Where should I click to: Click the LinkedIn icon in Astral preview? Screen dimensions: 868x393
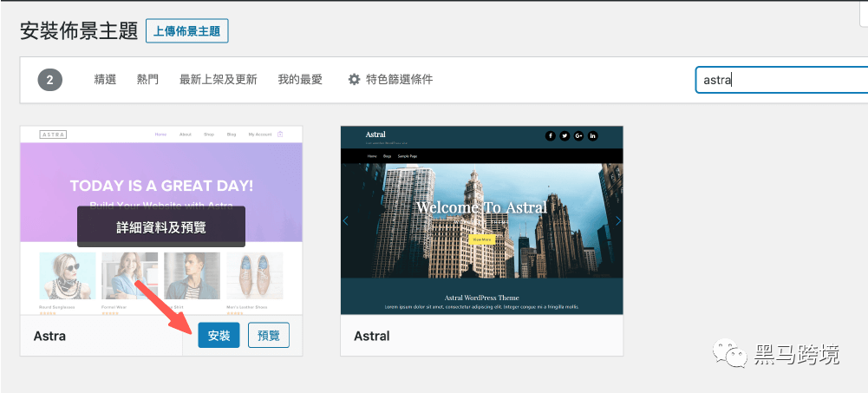point(593,136)
